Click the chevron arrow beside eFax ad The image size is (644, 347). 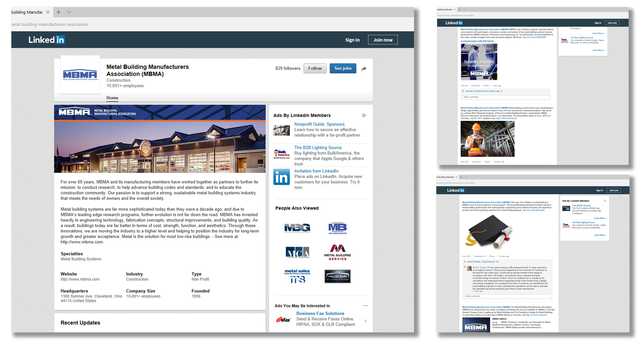pos(366,321)
